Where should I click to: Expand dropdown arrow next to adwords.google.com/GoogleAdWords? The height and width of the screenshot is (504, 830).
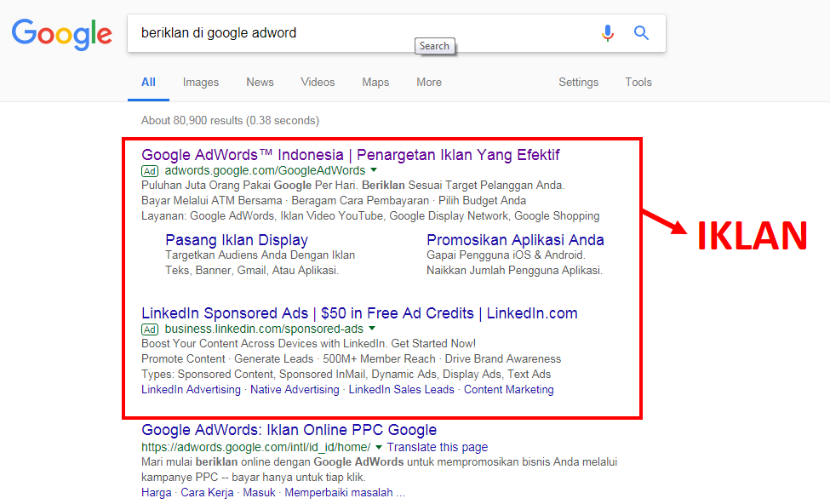tap(374, 171)
